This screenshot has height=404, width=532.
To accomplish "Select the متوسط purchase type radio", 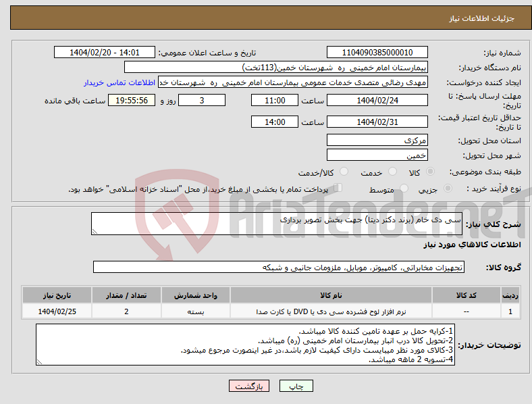I will click(404, 188).
